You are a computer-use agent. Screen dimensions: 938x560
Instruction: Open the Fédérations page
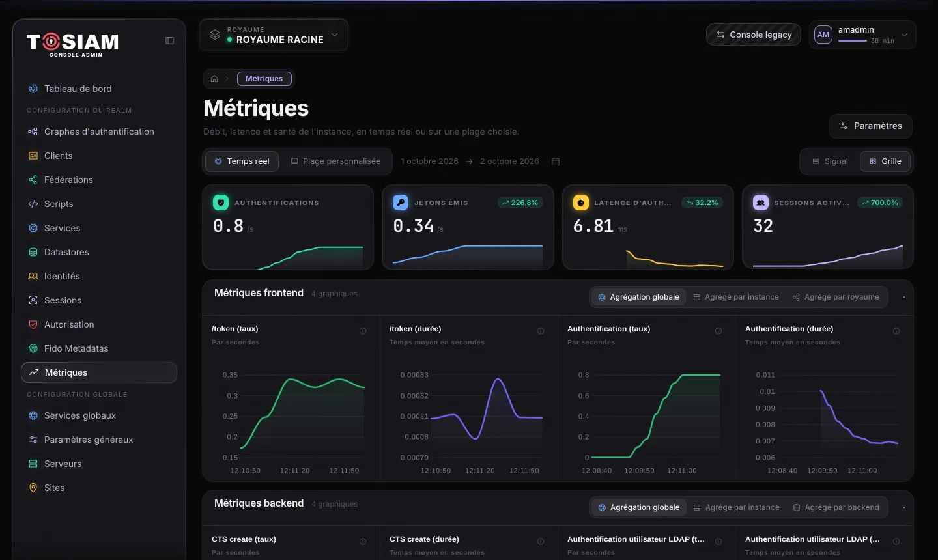click(x=99, y=180)
